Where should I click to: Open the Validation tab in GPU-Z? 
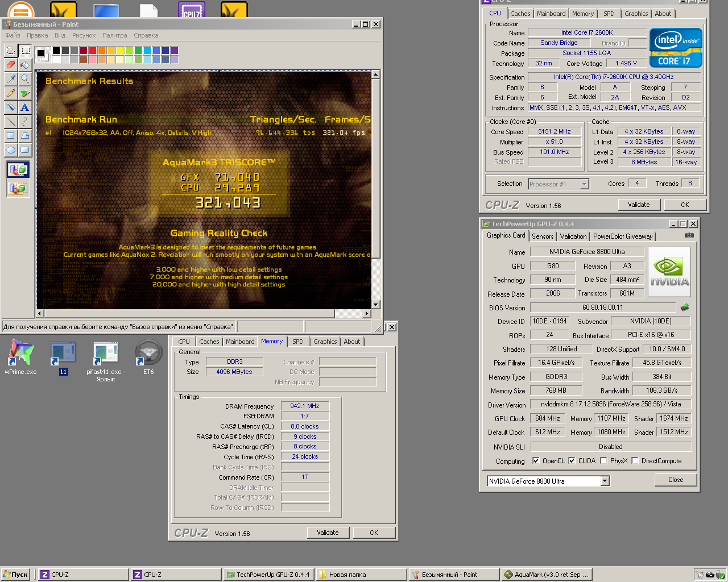click(573, 236)
